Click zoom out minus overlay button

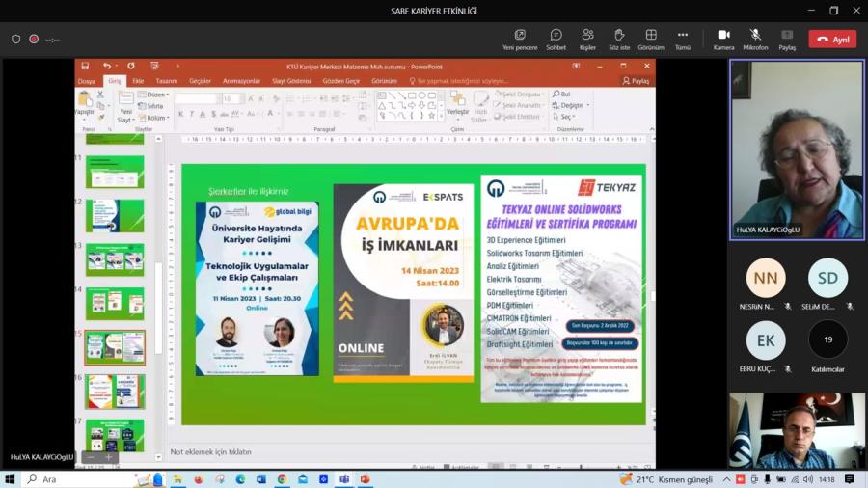(91, 457)
